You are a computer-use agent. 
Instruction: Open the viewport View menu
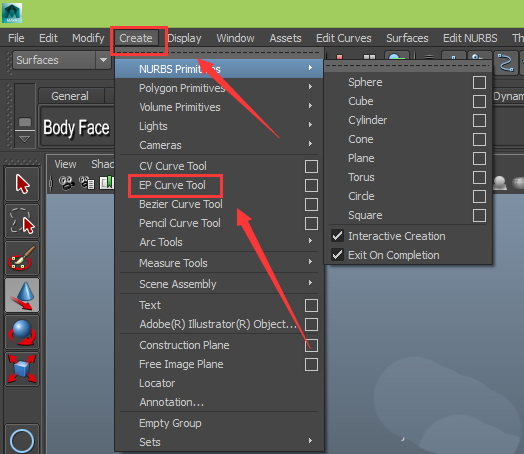[x=65, y=164]
